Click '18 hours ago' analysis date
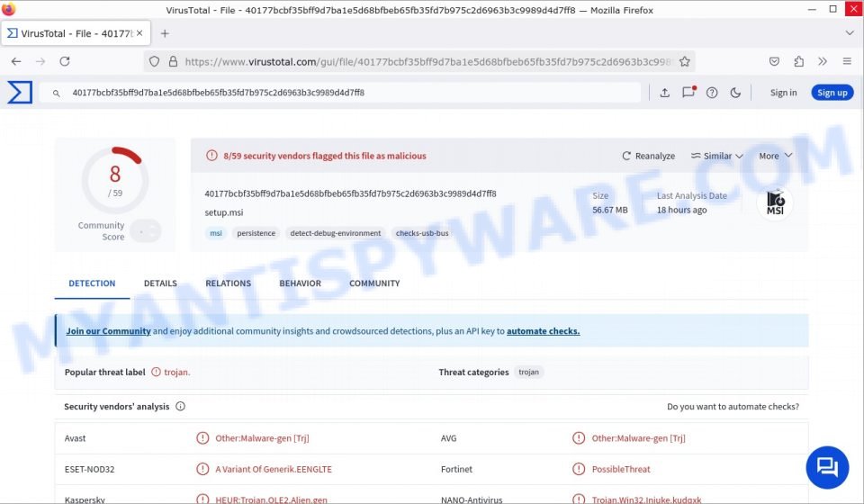The width and height of the screenshot is (864, 504). (x=681, y=210)
